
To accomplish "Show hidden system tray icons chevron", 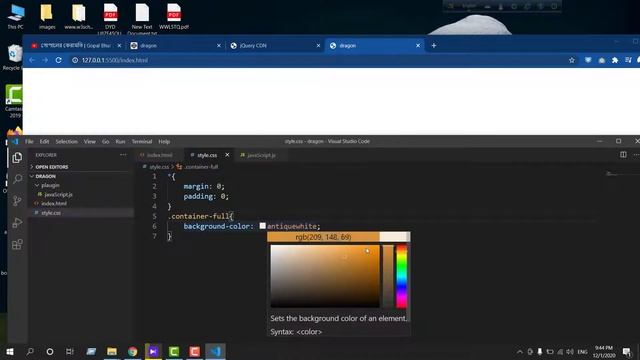I will tap(520, 352).
